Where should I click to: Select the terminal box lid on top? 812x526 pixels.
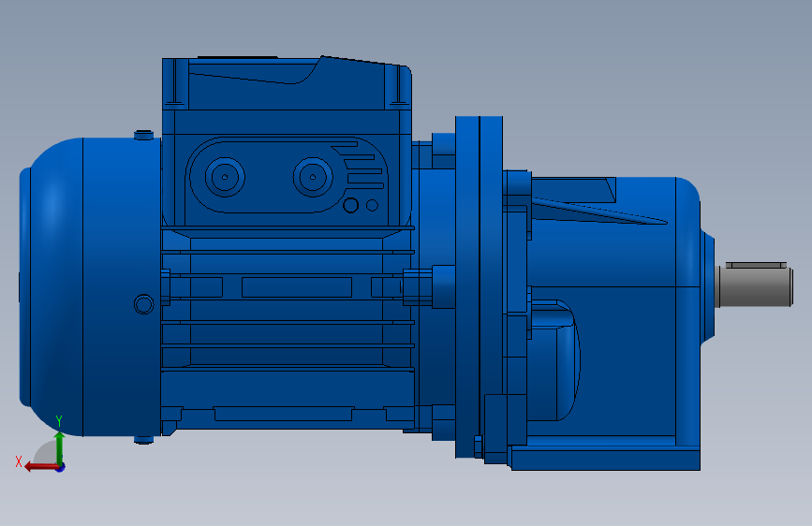pos(287,83)
